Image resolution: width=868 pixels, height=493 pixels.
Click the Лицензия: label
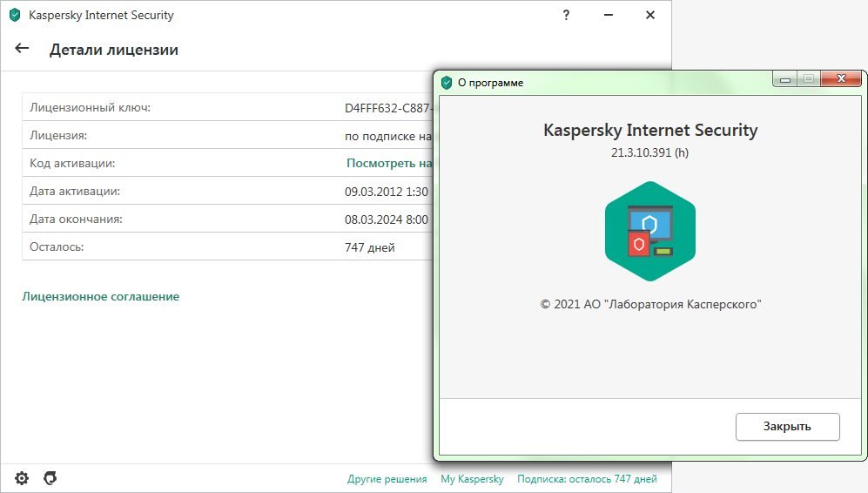click(x=58, y=135)
